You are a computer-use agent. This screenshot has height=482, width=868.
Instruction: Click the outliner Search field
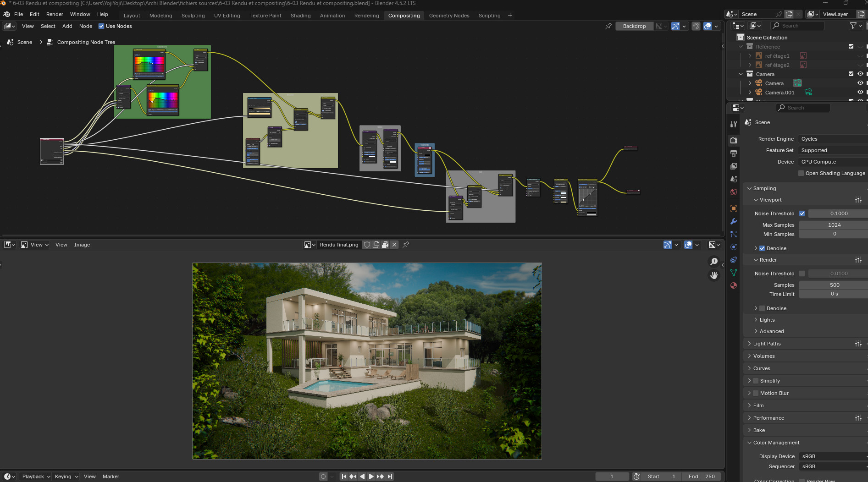coord(801,26)
